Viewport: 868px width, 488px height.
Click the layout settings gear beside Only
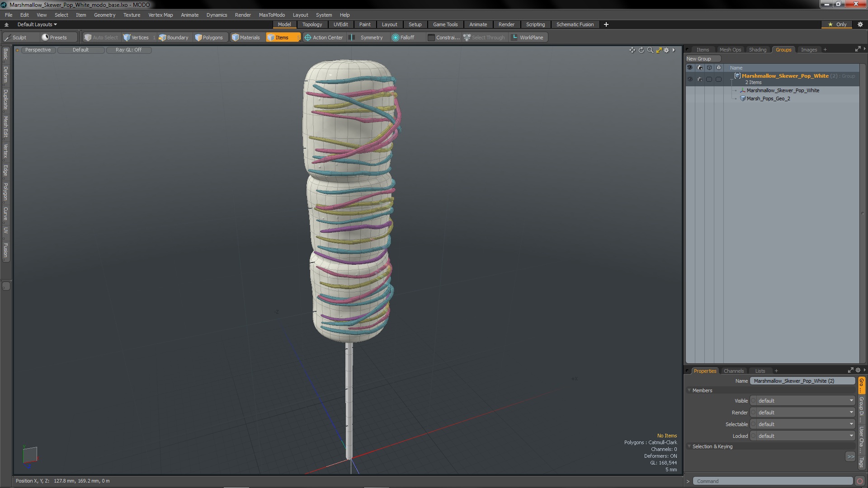[860, 24]
